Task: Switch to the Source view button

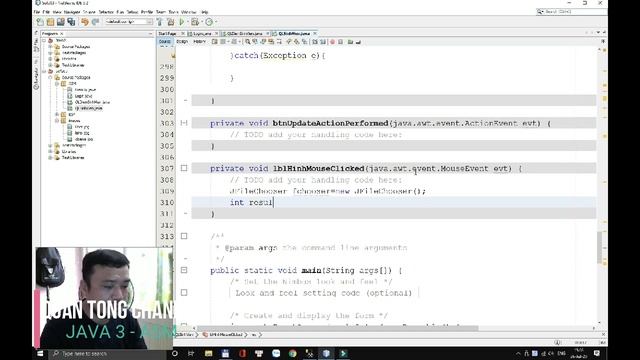Action: coord(165,42)
